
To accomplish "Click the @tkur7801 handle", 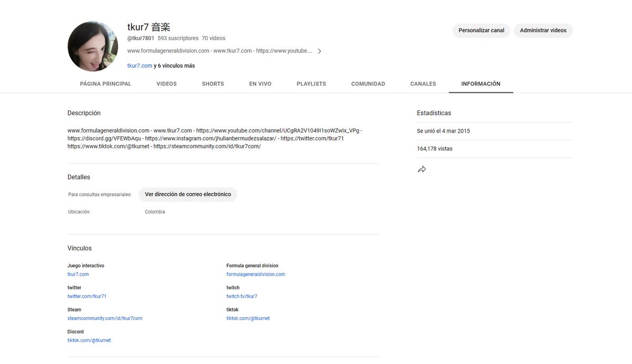I will (141, 38).
